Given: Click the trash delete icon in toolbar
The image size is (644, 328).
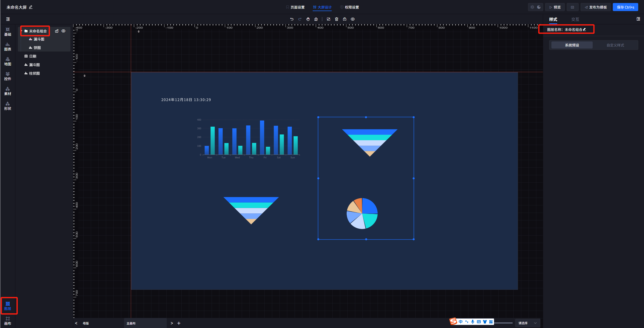Looking at the screenshot, I should 337,19.
